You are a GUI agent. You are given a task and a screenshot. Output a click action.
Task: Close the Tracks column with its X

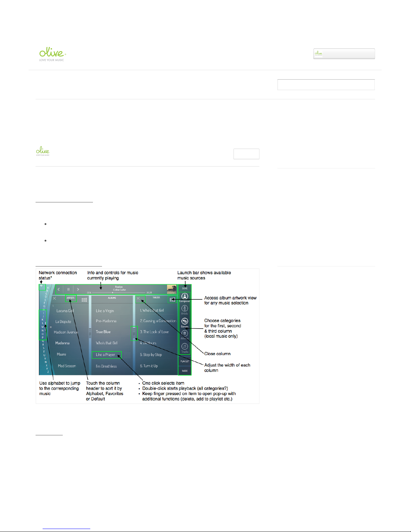coord(138,298)
